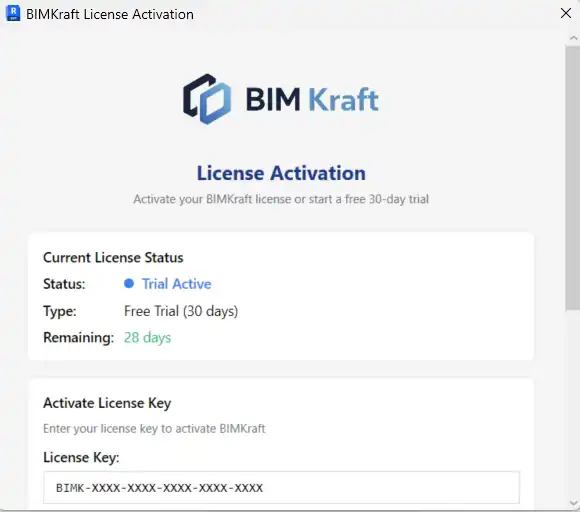Screen dimensions: 580x512
Task: Click the BIM Kraft cube logo
Action: 207,99
